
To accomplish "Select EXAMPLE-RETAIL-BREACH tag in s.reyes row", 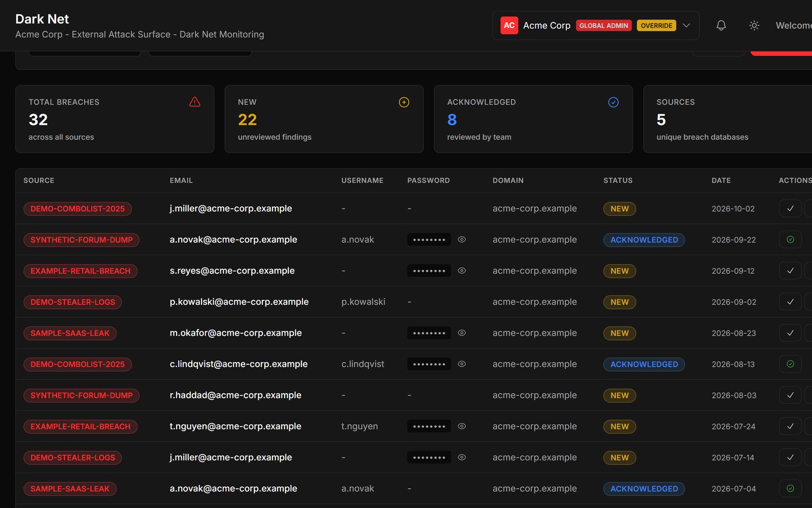I will point(80,271).
